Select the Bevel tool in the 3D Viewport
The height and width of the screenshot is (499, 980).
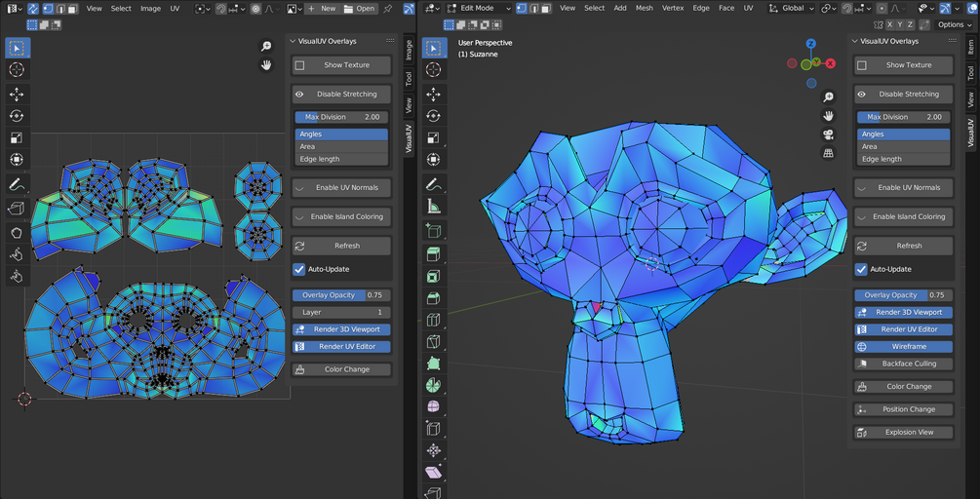click(434, 298)
